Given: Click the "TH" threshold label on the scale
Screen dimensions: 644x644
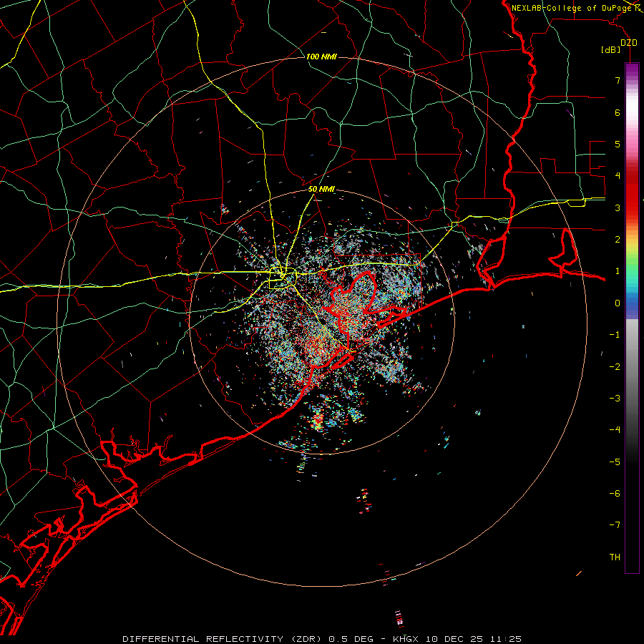Looking at the screenshot, I should pyautogui.click(x=615, y=557).
